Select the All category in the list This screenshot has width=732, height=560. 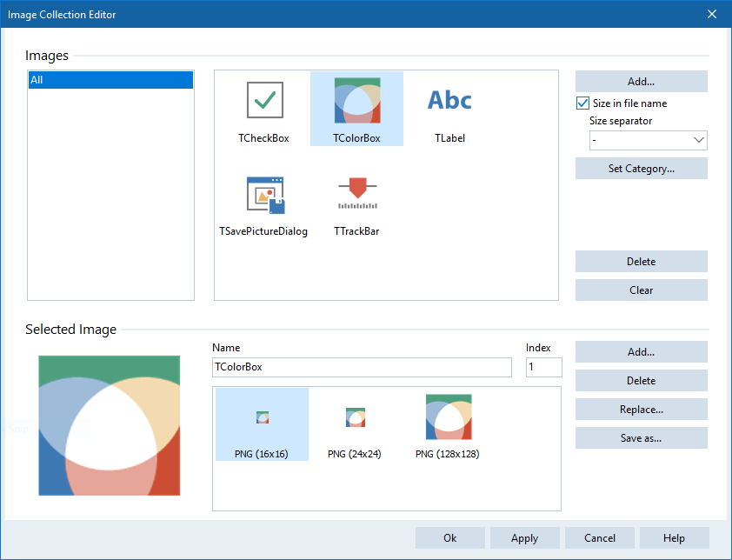110,79
